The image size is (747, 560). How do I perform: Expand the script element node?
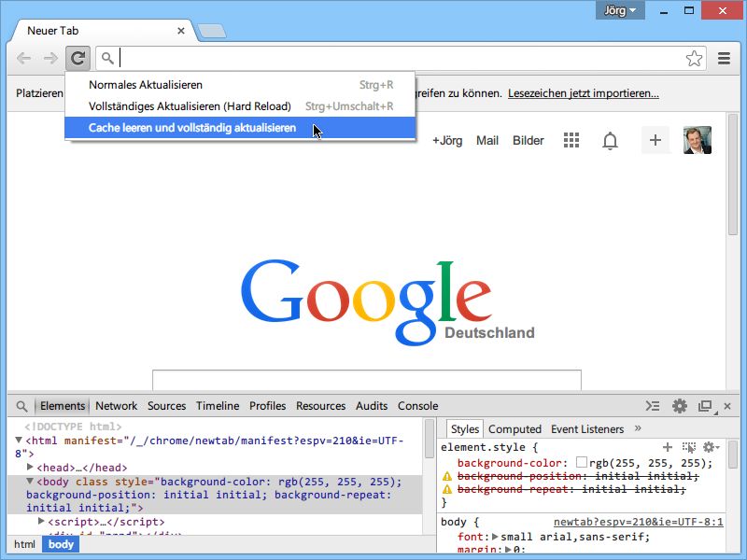pos(41,521)
